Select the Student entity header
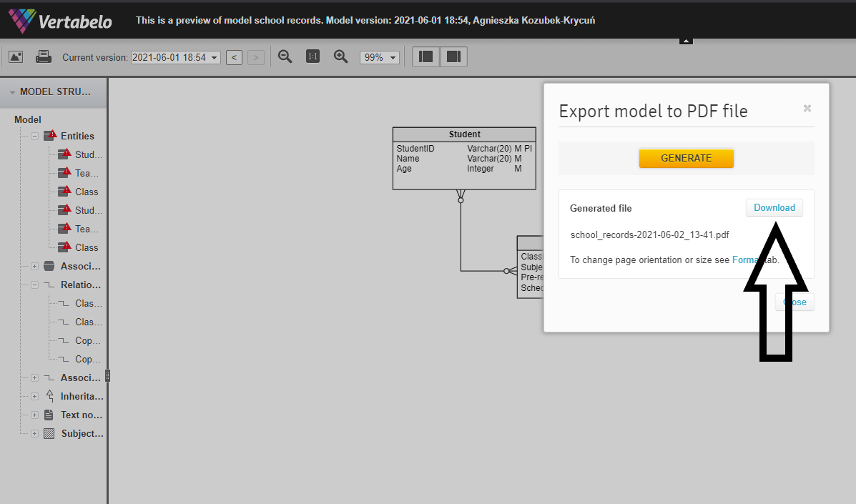Screen dimensions: 856x504 click(x=464, y=134)
